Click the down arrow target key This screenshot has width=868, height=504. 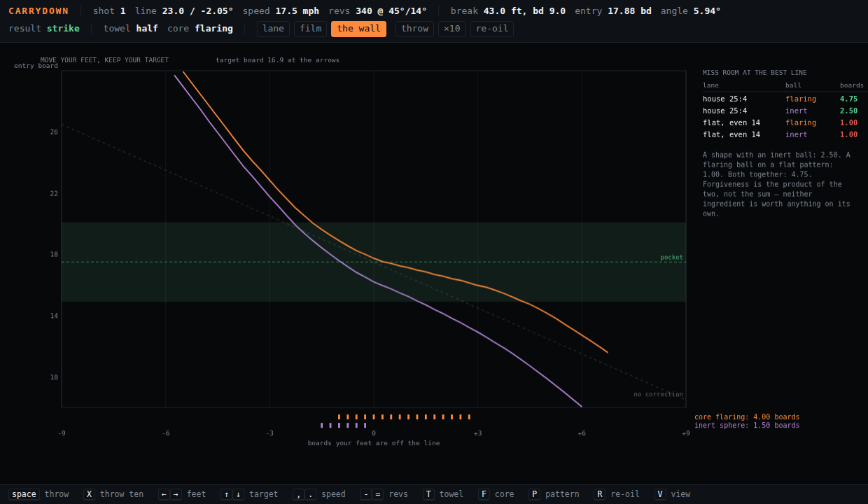coord(238,494)
